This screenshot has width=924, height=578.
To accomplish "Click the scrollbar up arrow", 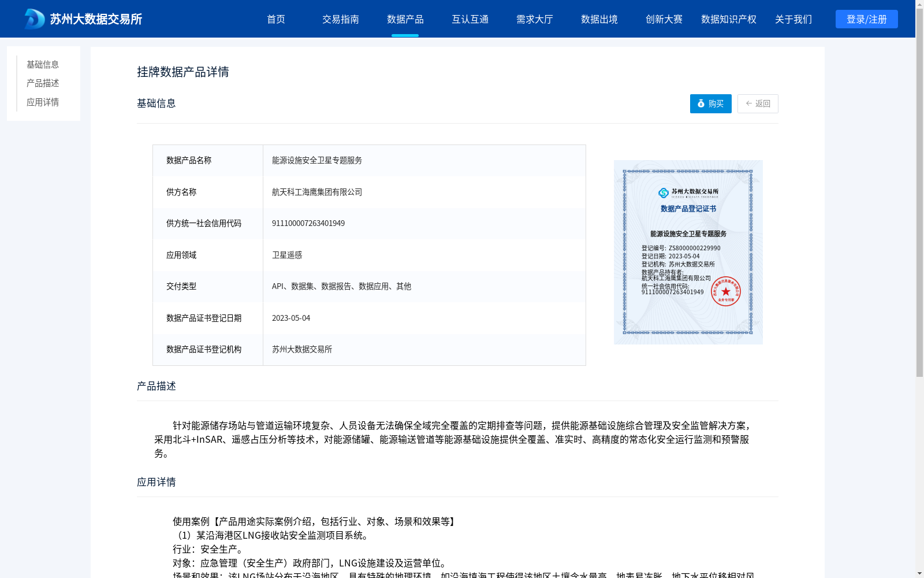I will [x=919, y=4].
